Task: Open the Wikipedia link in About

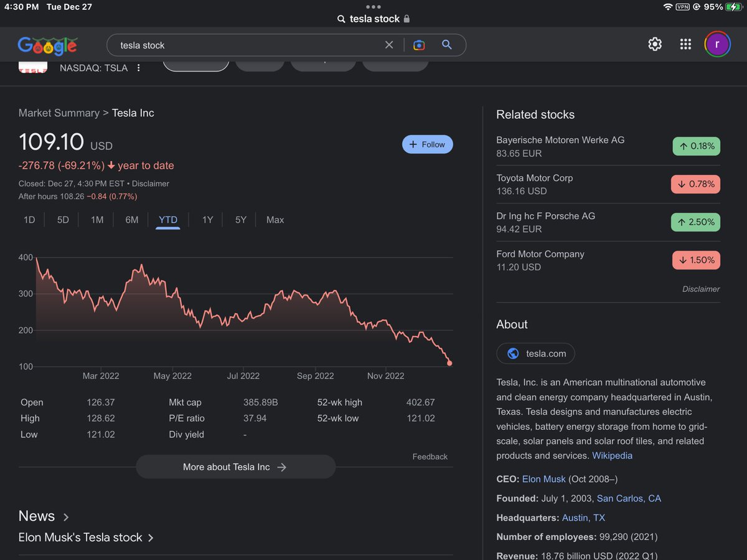Action: pos(612,455)
